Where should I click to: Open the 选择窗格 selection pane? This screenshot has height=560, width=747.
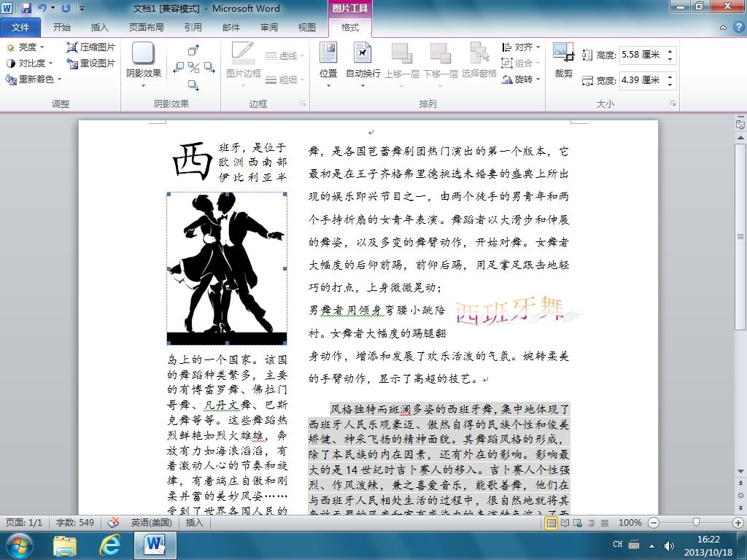pyautogui.click(x=479, y=60)
